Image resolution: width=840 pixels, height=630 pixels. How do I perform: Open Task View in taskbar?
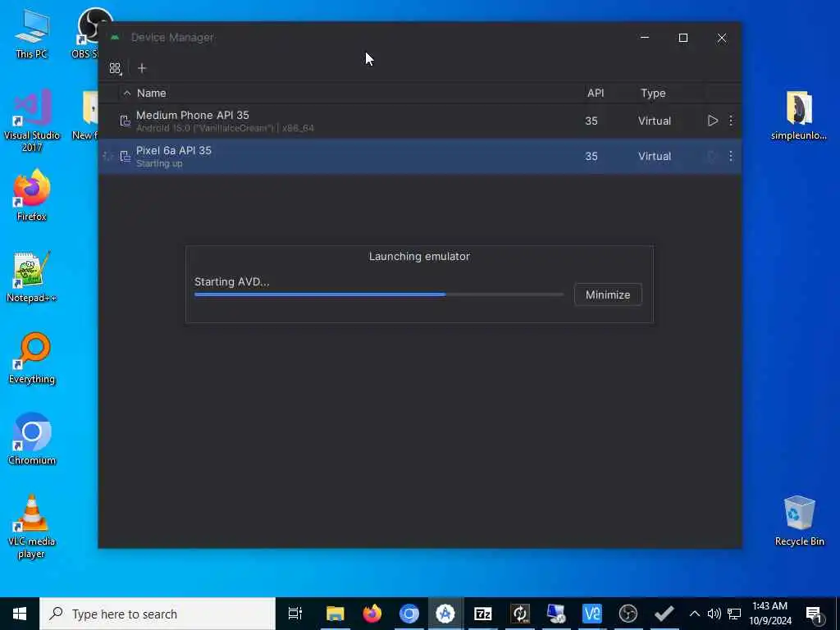click(x=295, y=614)
